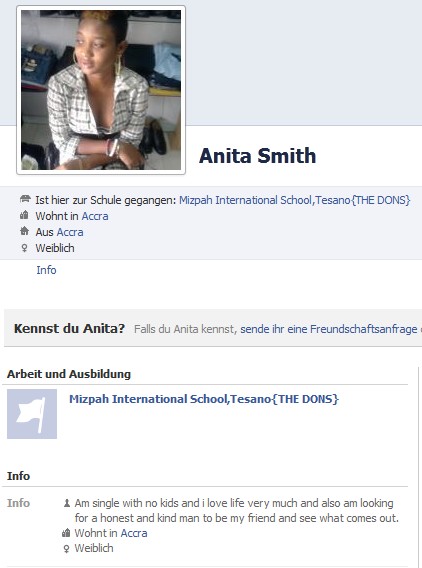Open Anita Smith's profile picture
The height and width of the screenshot is (568, 422).
(101, 90)
